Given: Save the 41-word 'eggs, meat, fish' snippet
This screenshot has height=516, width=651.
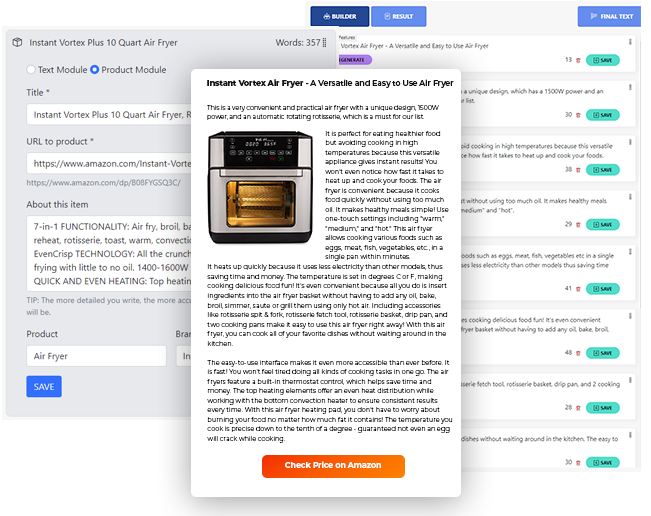Looking at the screenshot, I should 602,289.
